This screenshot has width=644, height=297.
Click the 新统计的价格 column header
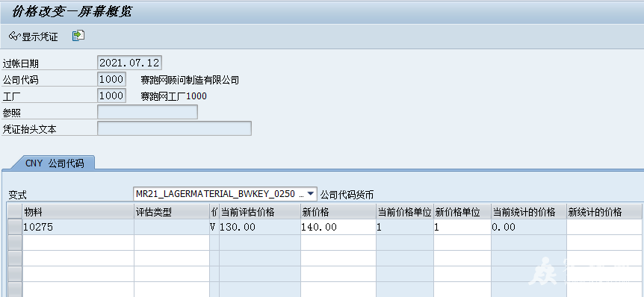point(604,212)
